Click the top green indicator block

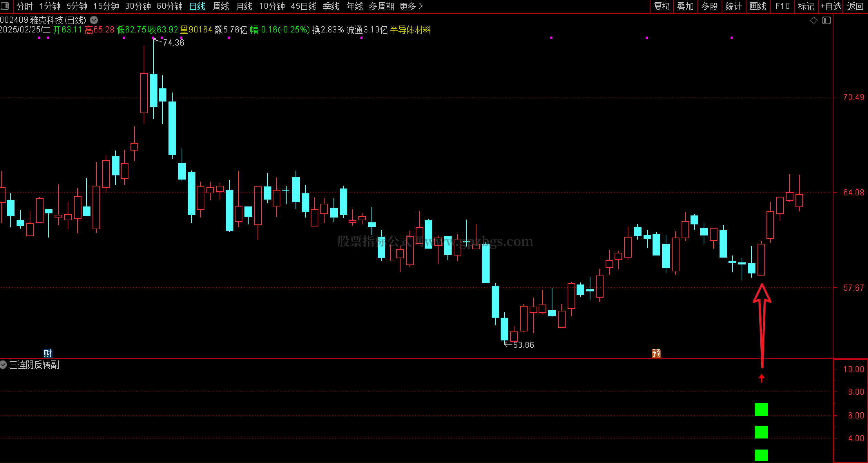761,409
